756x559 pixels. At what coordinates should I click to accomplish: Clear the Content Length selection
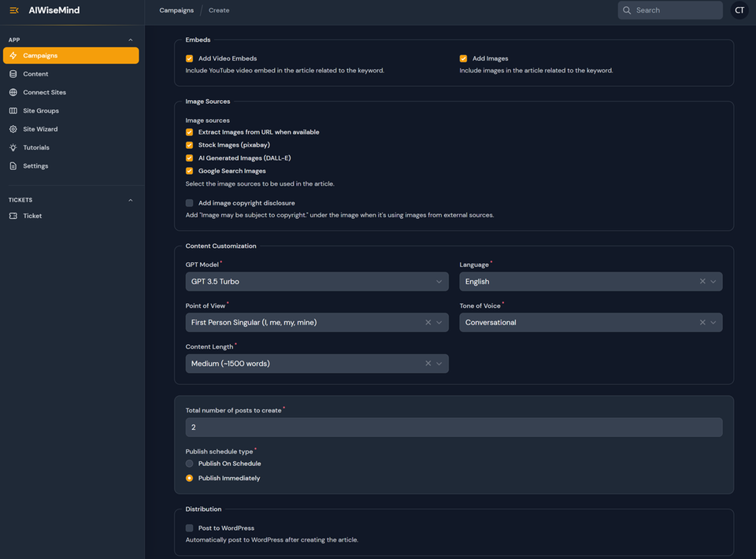pos(428,364)
